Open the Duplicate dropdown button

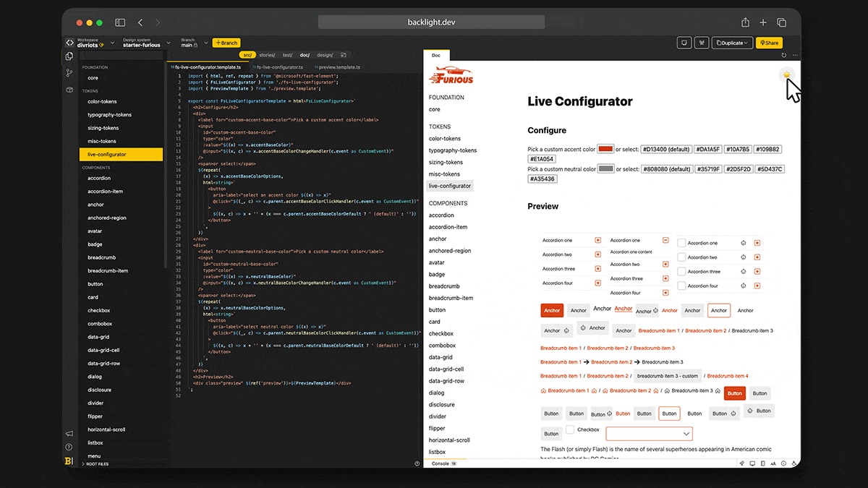pyautogui.click(x=732, y=43)
